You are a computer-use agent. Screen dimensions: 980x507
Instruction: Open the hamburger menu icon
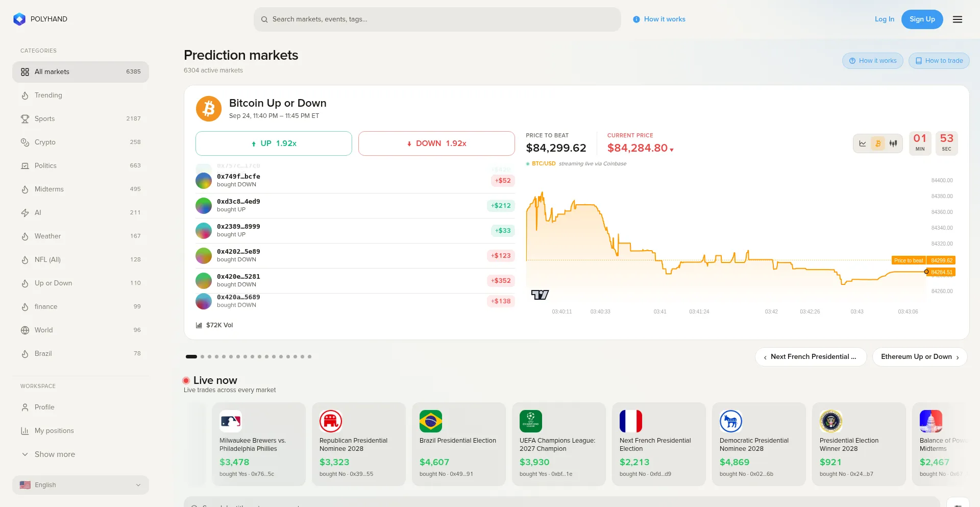click(x=958, y=19)
